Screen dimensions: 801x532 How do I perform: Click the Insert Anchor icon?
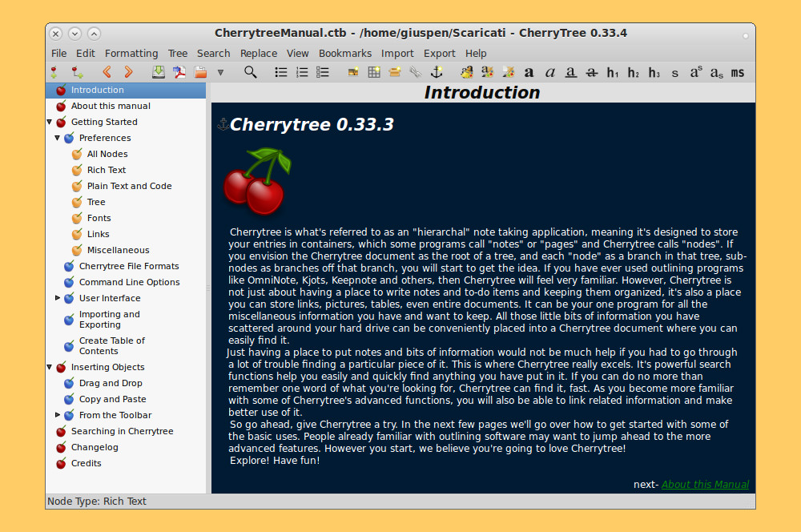pos(437,72)
